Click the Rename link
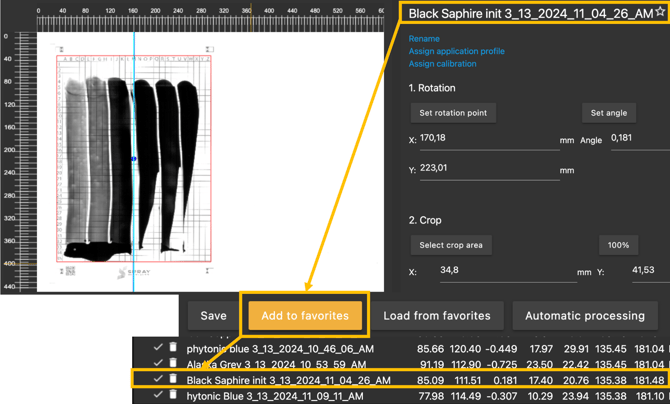The image size is (670, 404). point(424,38)
